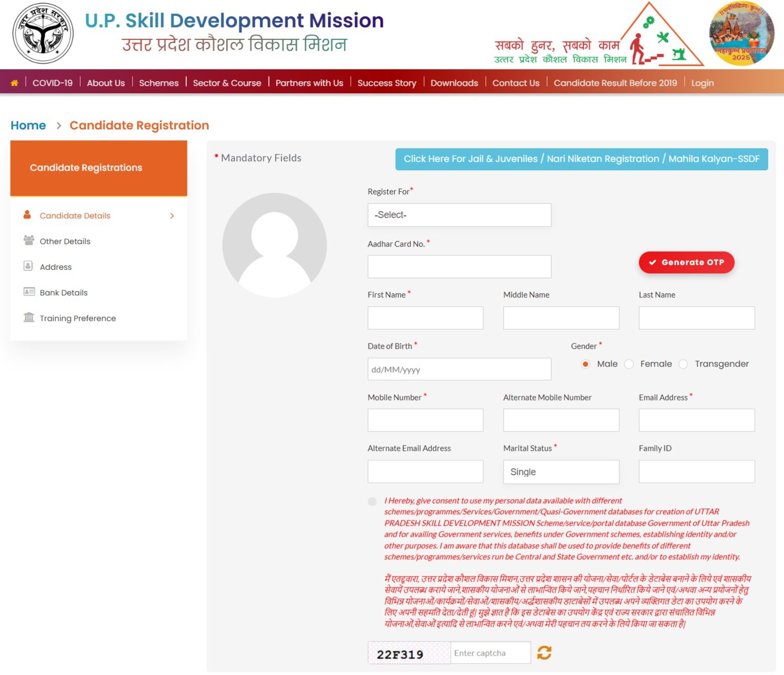The image size is (784, 675).
Task: Click the profile photo placeholder avatar
Action: pyautogui.click(x=274, y=245)
